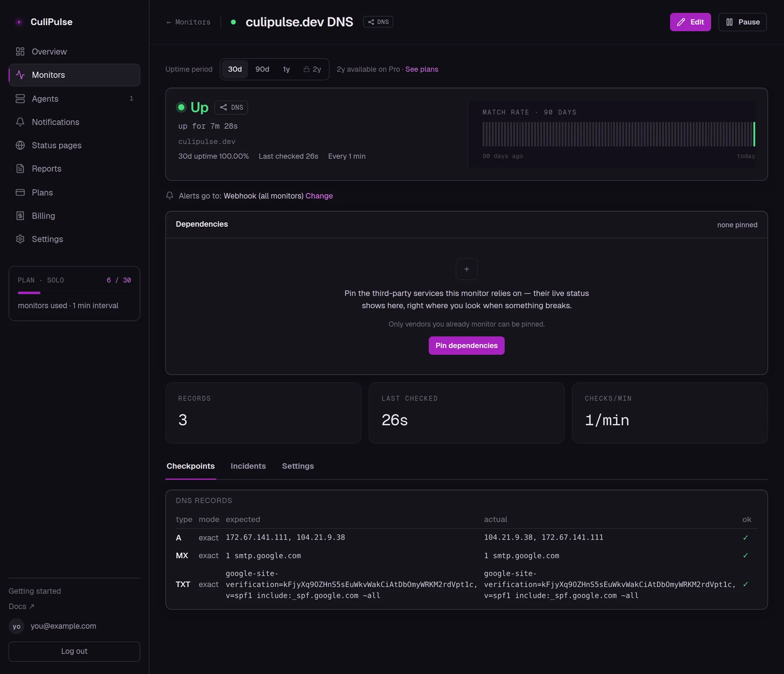This screenshot has height=674, width=784.
Task: Click the Status pages globe icon
Action: pos(20,145)
